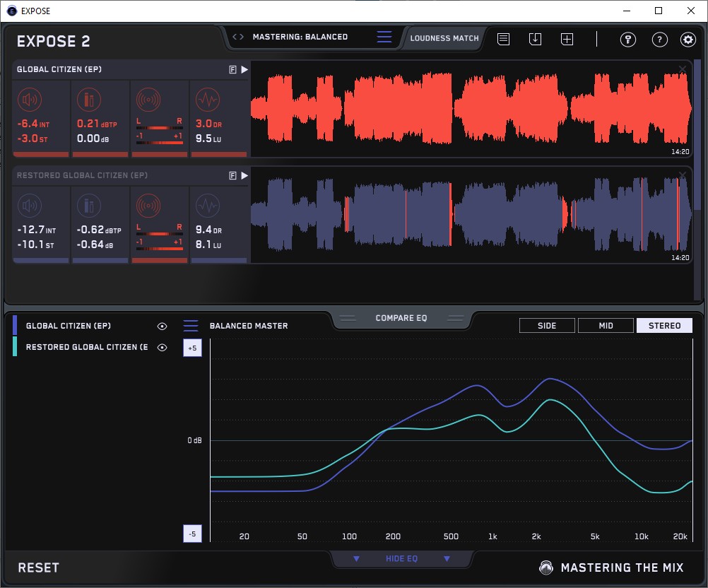Viewport: 708px width, 588px height.
Task: Click dynamic range waveform icon for Global Citizen
Action: 207,100
